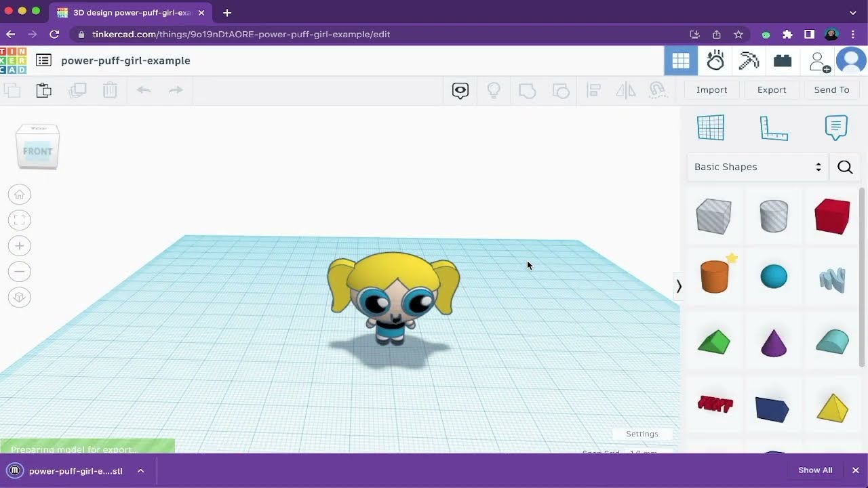Click the Copy tool icon
868x488 pixels.
pyautogui.click(x=12, y=89)
